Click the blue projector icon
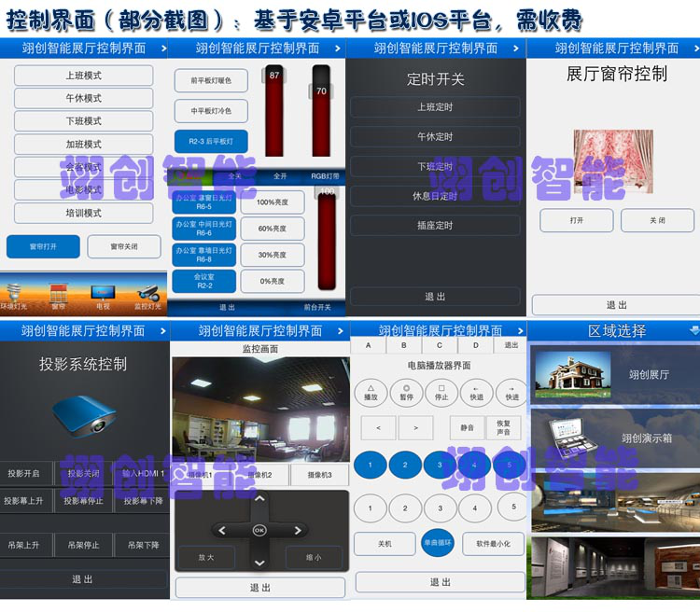 (x=85, y=416)
